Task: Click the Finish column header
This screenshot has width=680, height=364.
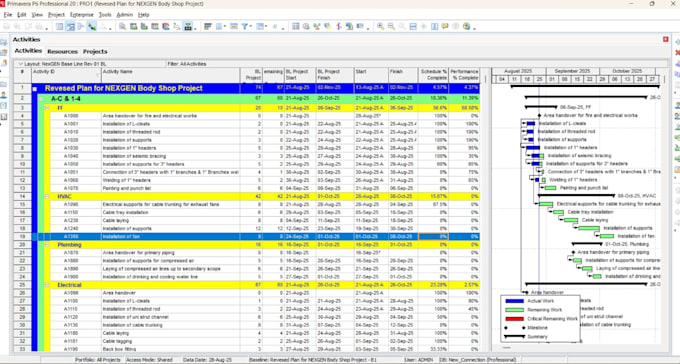Action: point(403,75)
